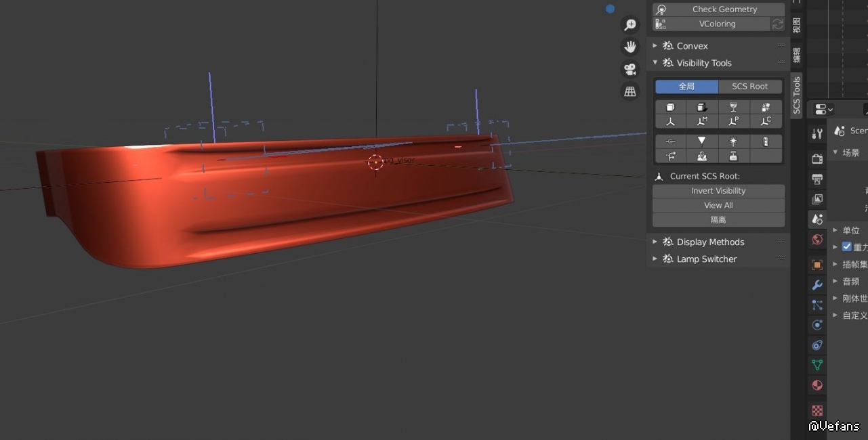
Task: Switch perspective/orthographic with grid icon
Action: (x=630, y=91)
